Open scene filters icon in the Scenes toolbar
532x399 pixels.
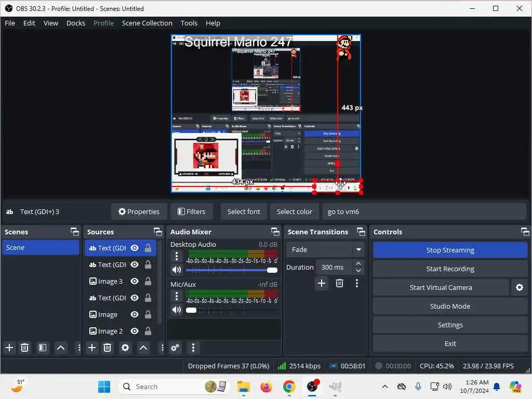pos(43,348)
